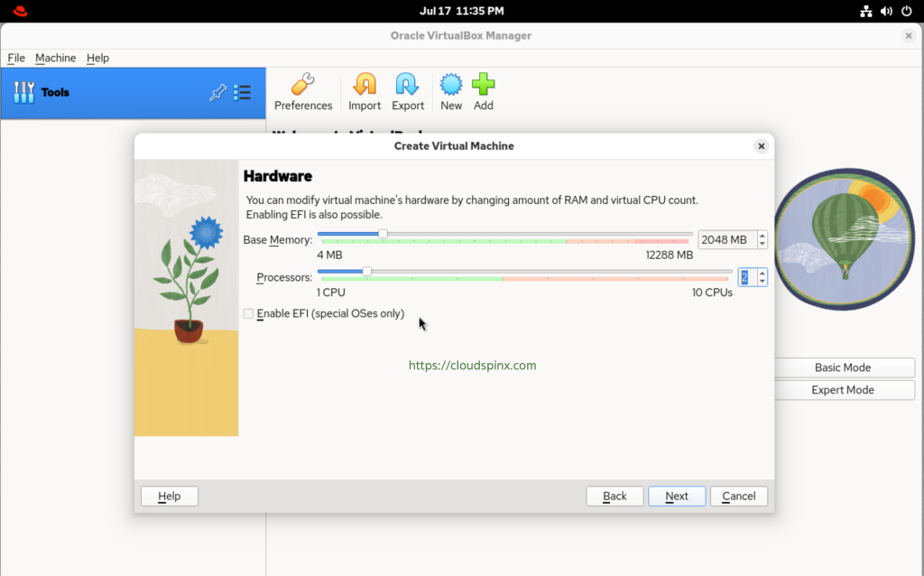
Task: Add an existing virtual machine
Action: (484, 92)
